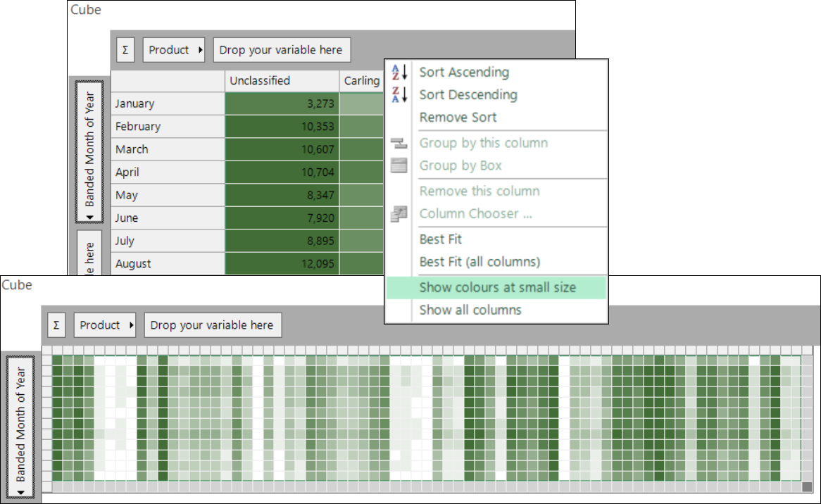
Task: Click the Sort Ascending A-Z icon
Action: pyautogui.click(x=399, y=73)
